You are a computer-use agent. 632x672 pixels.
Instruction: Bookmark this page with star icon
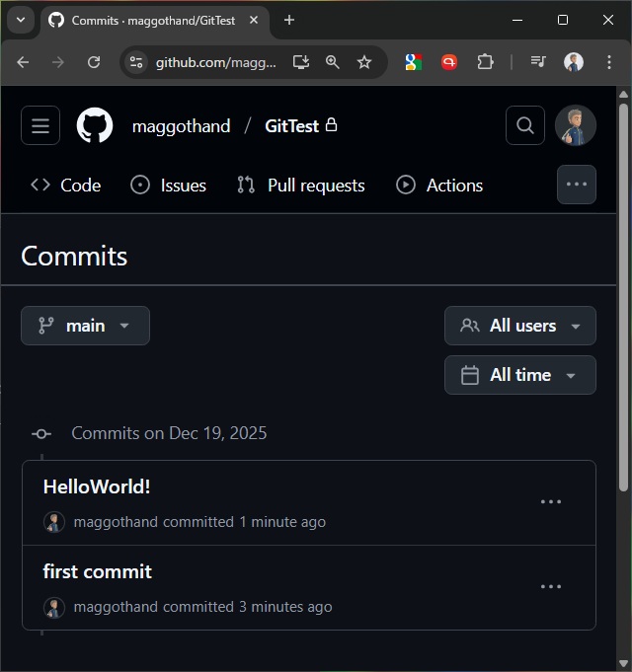[364, 62]
